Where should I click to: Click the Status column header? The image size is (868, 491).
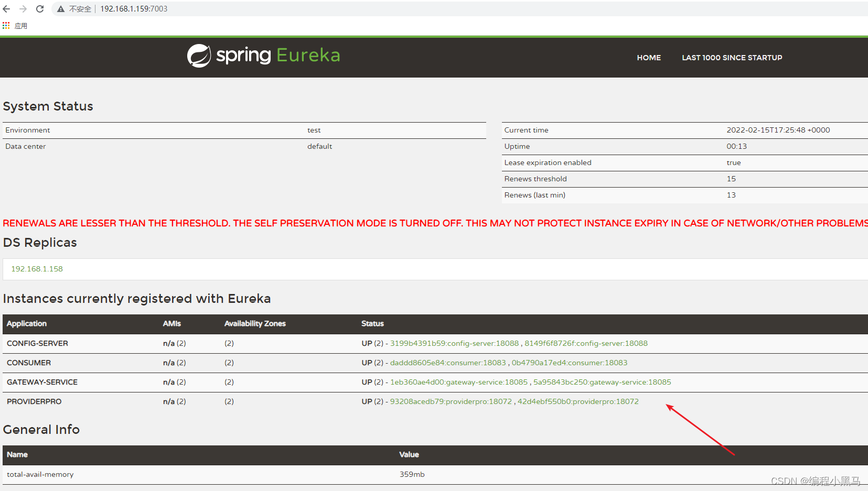pyautogui.click(x=372, y=324)
